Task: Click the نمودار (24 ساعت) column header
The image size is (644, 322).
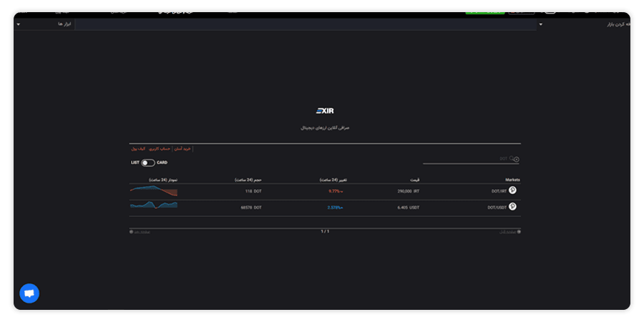Action: [163, 180]
